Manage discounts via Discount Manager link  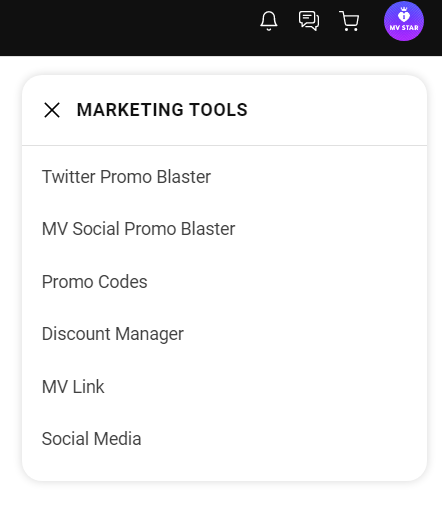coord(113,334)
